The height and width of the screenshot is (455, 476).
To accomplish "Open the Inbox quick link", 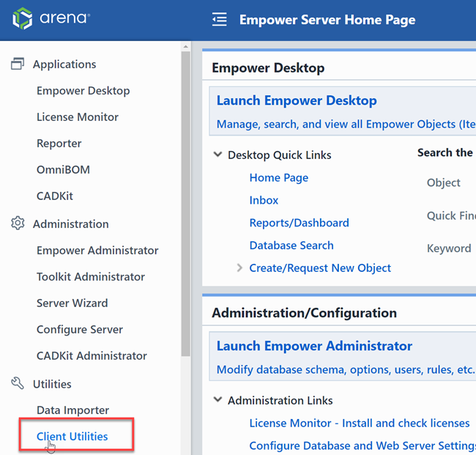I will [264, 200].
